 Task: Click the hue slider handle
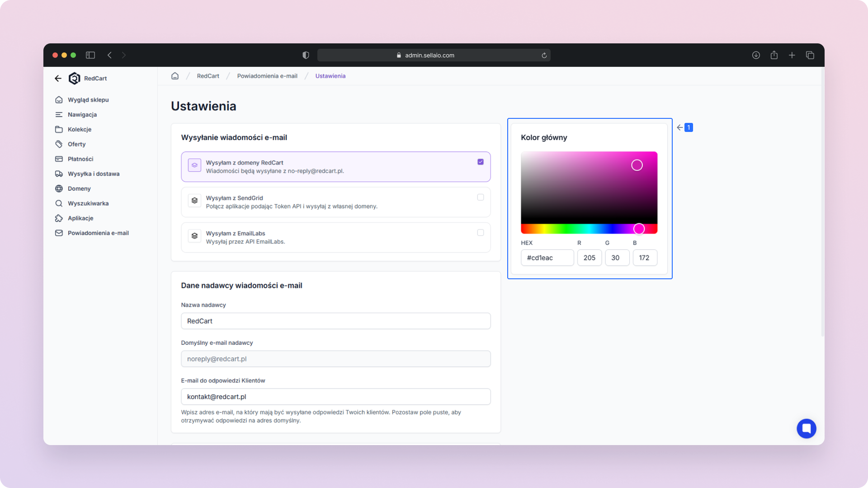pos(639,229)
